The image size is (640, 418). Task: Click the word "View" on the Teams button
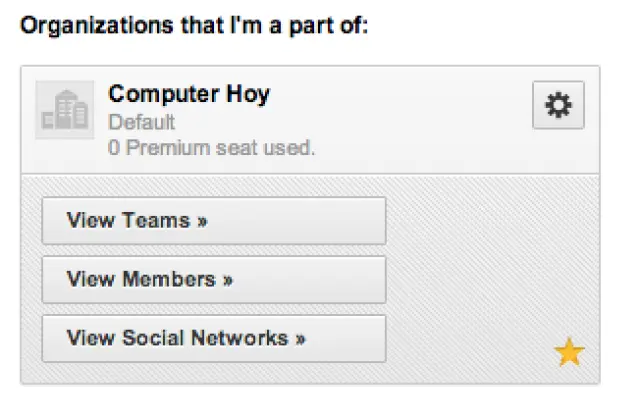pyautogui.click(x=88, y=221)
